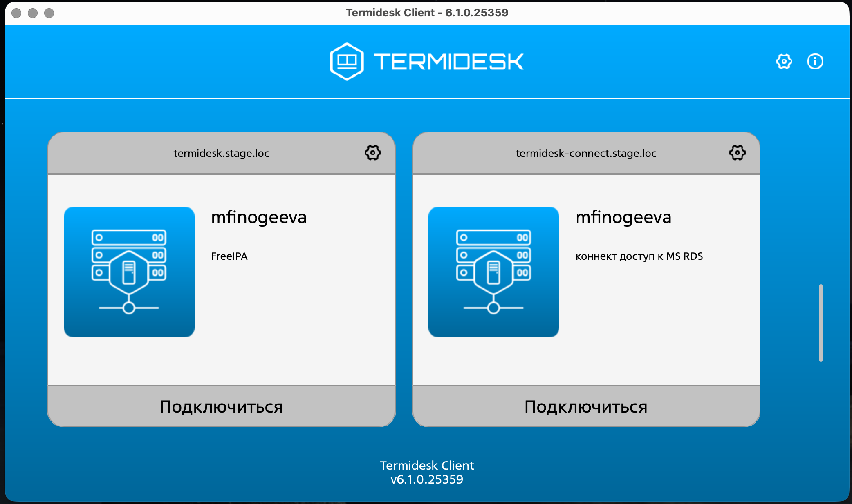Click mfinogeeva username on MS RDS card
The width and height of the screenshot is (852, 504).
pyautogui.click(x=623, y=217)
